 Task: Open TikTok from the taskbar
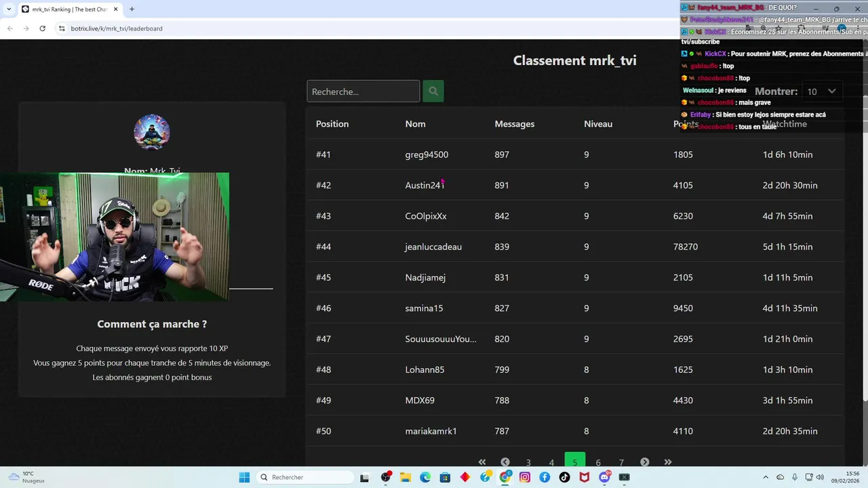click(x=564, y=477)
